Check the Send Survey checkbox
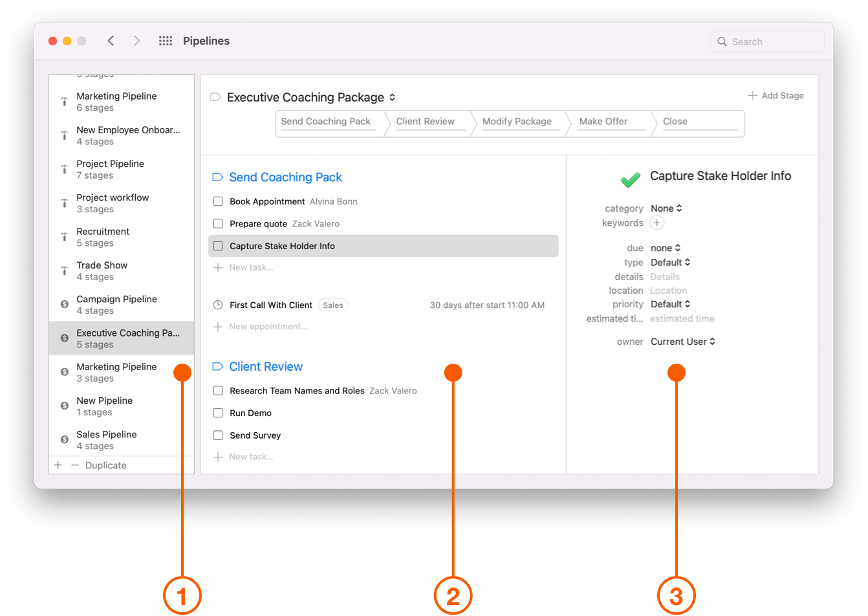Viewport: 868px width, 616px height. [x=218, y=435]
